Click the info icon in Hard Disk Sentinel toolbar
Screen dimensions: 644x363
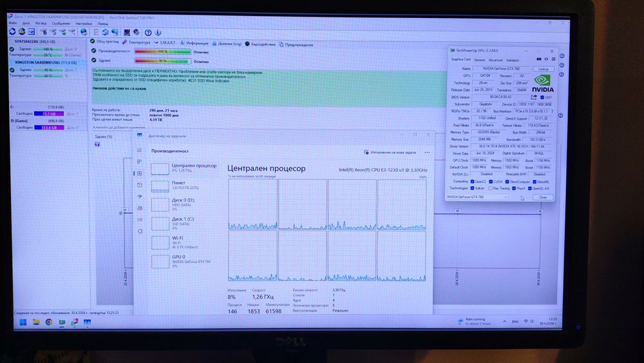158,32
